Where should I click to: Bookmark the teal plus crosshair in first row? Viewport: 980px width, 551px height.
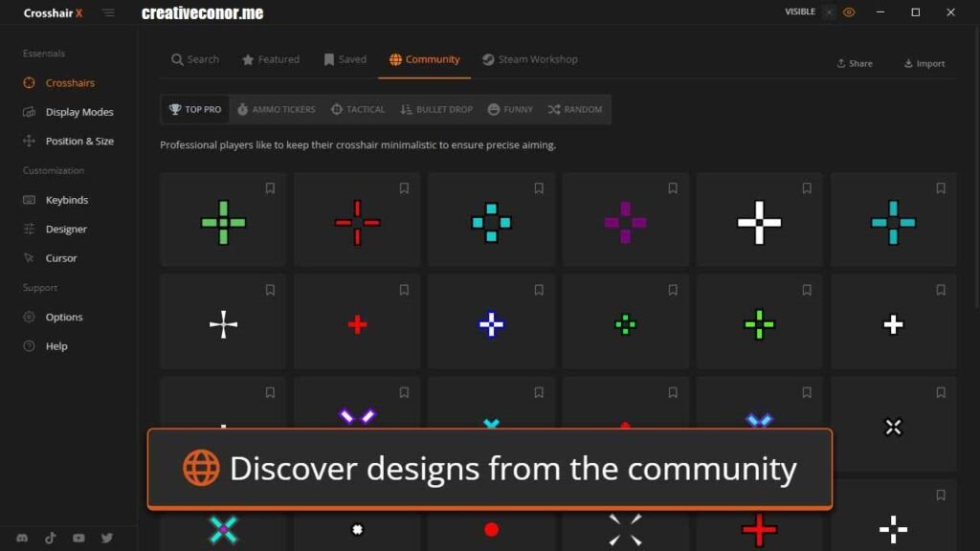coord(941,188)
